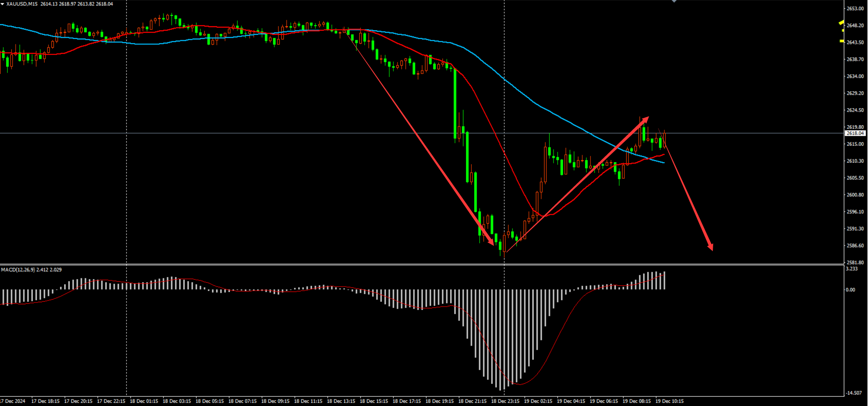The width and height of the screenshot is (868, 406).
Task: Click the -14.507 MACD scale value
Action: pyautogui.click(x=854, y=393)
